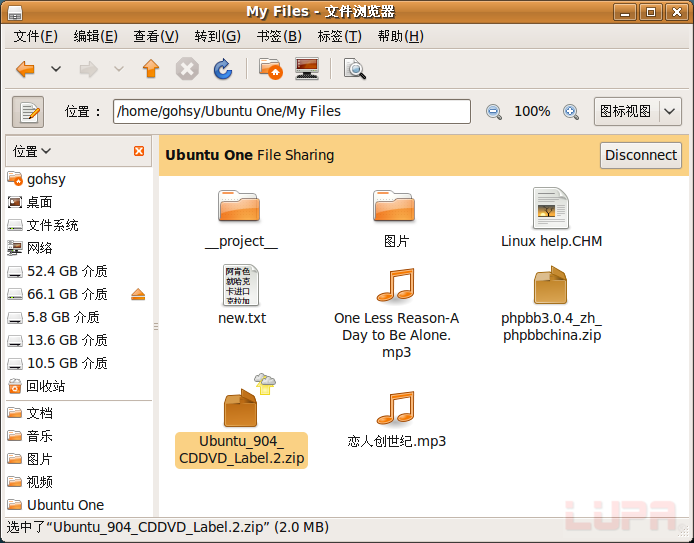This screenshot has height=543, width=694.
Task: Open the Home folder toolbar icon
Action: click(270, 69)
